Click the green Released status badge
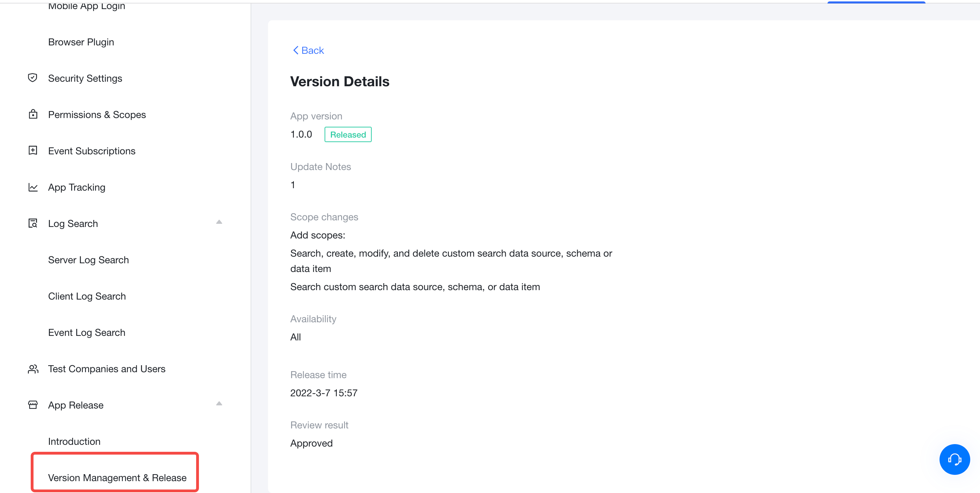Viewport: 980px width, 493px height. [x=348, y=134]
